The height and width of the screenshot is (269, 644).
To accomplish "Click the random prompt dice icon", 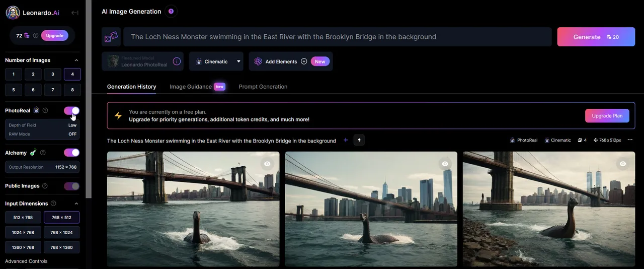I will (x=111, y=37).
